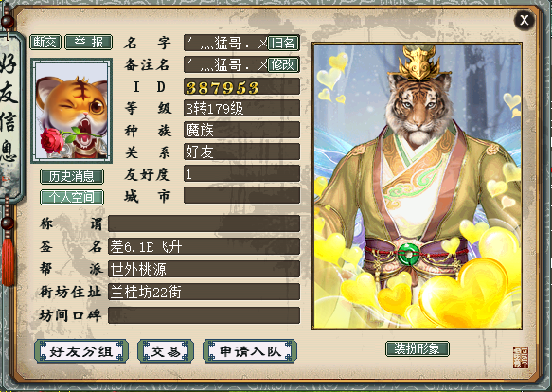Click the red seal stamp icon
Screen dimensions: 552x392
point(521,358)
